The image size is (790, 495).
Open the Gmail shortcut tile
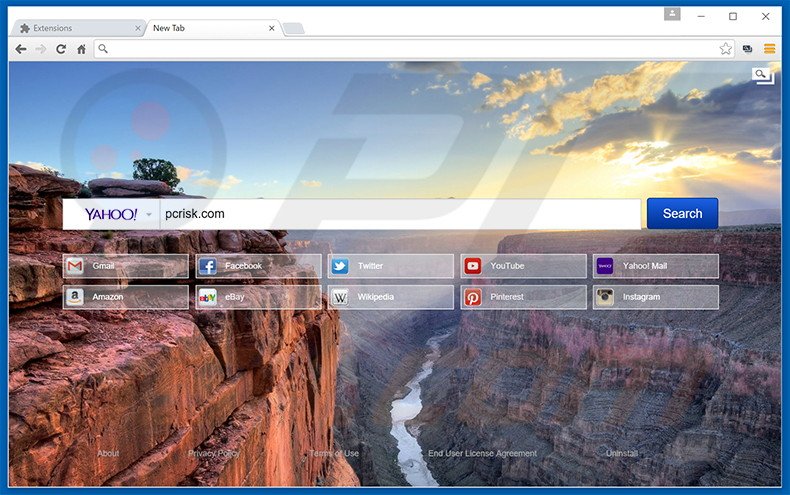coord(125,266)
